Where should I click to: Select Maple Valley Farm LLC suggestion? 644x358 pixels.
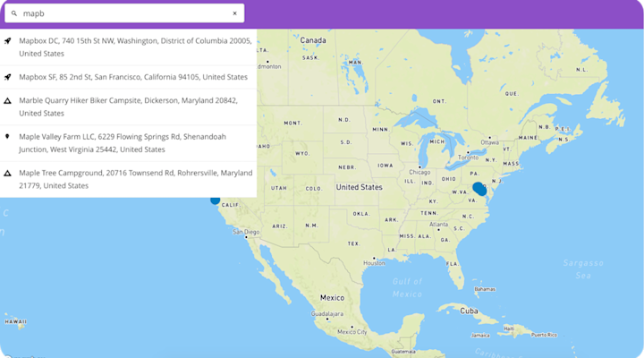click(x=128, y=143)
